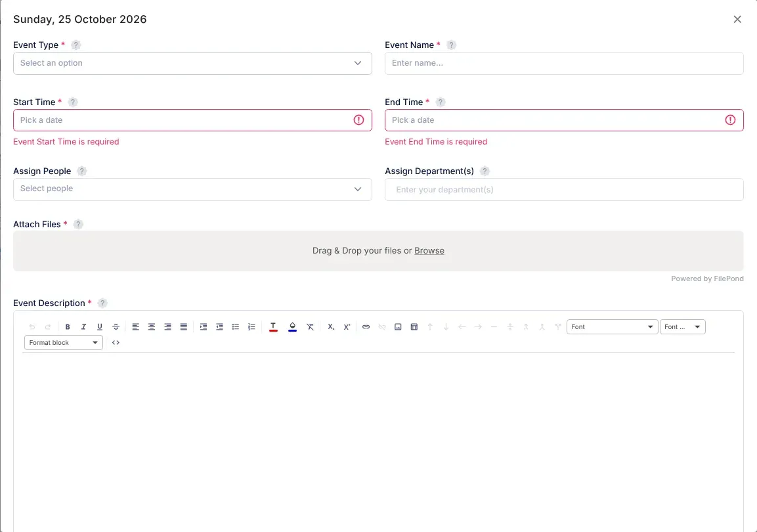Viewport: 757px width, 532px height.
Task: Show help for Assign Department(s)
Action: (x=485, y=171)
